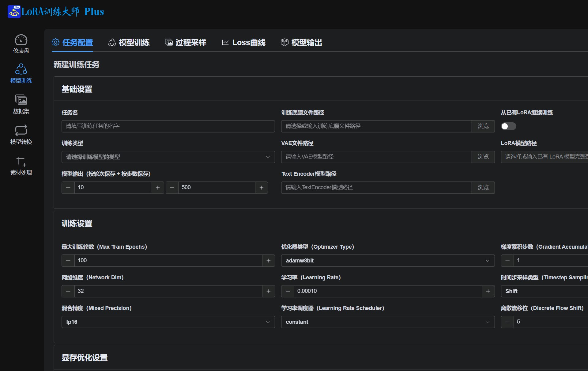Open the 仪表盘 dashboard sidebar icon
The width and height of the screenshot is (588, 371).
point(21,44)
